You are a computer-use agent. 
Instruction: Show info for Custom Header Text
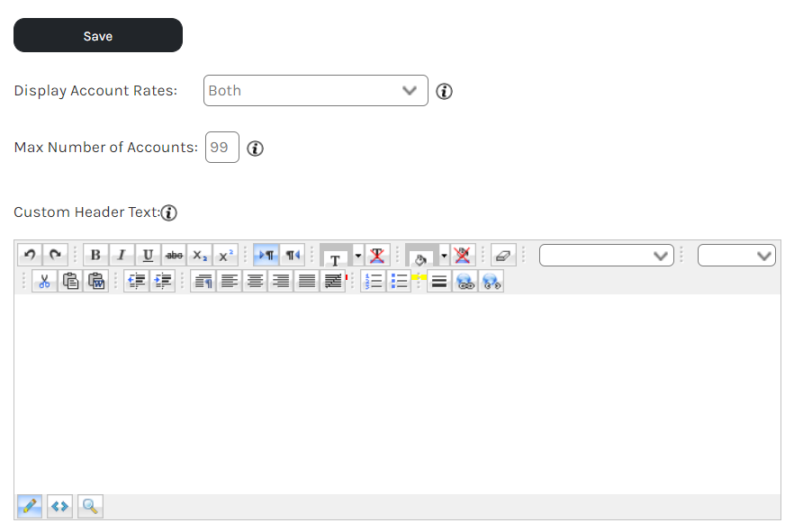click(x=169, y=212)
